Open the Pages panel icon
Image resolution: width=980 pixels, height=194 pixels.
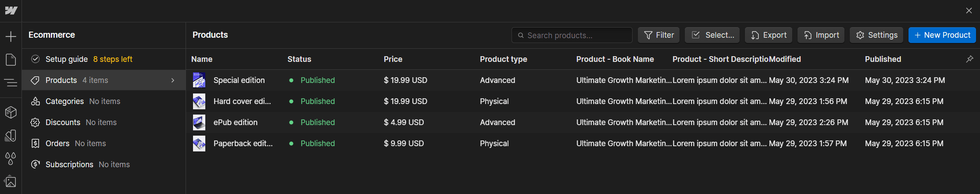pyautogui.click(x=11, y=60)
